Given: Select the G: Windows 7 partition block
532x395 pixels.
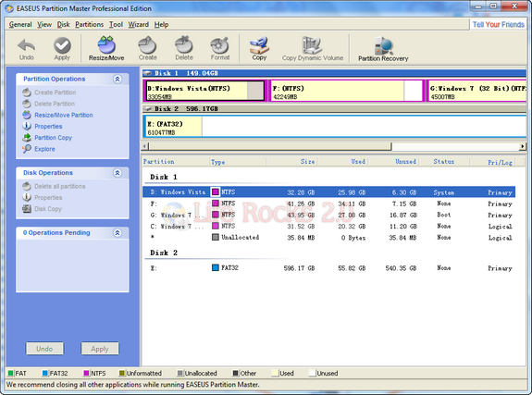Looking at the screenshot, I should coord(477,91).
